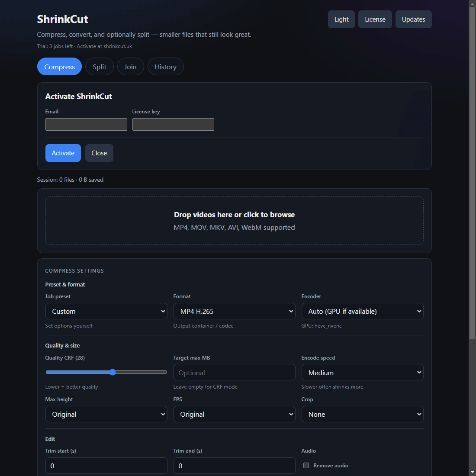This screenshot has height=476, width=476.
Task: Click the scrollbar down arrow
Action: click(473, 473)
